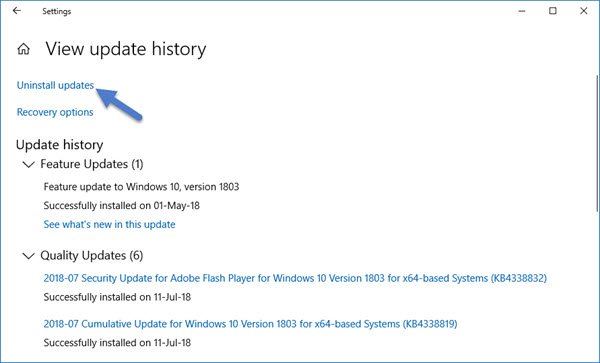Viewport: 600px width, 363px height.
Task: Open KB4338819 Cumulative Update link
Action: pos(250,324)
